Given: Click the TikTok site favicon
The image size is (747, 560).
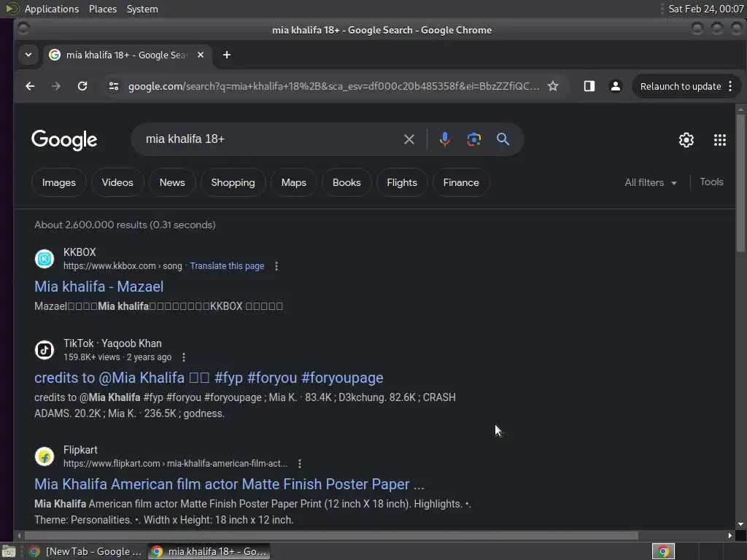Looking at the screenshot, I should point(44,350).
